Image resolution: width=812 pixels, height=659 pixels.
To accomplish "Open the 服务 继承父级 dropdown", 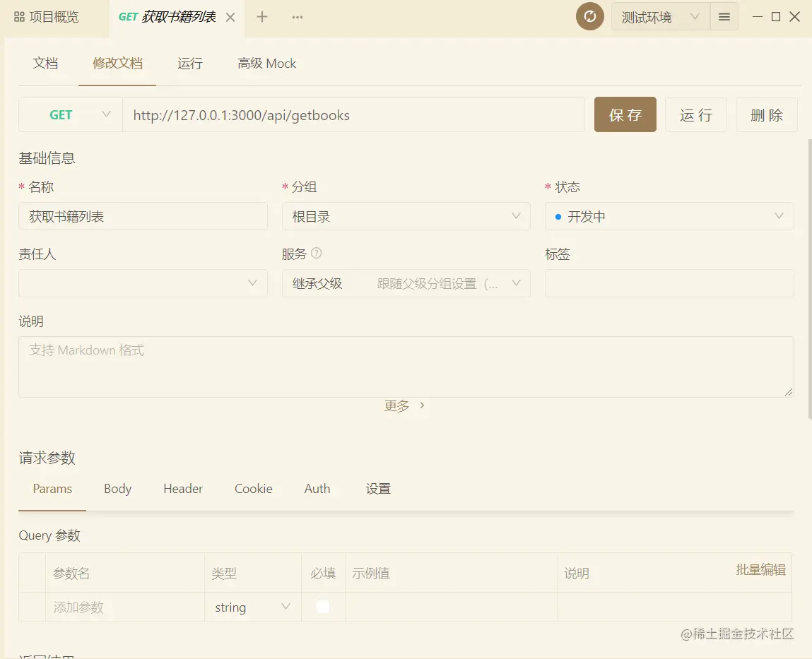I will 406,283.
